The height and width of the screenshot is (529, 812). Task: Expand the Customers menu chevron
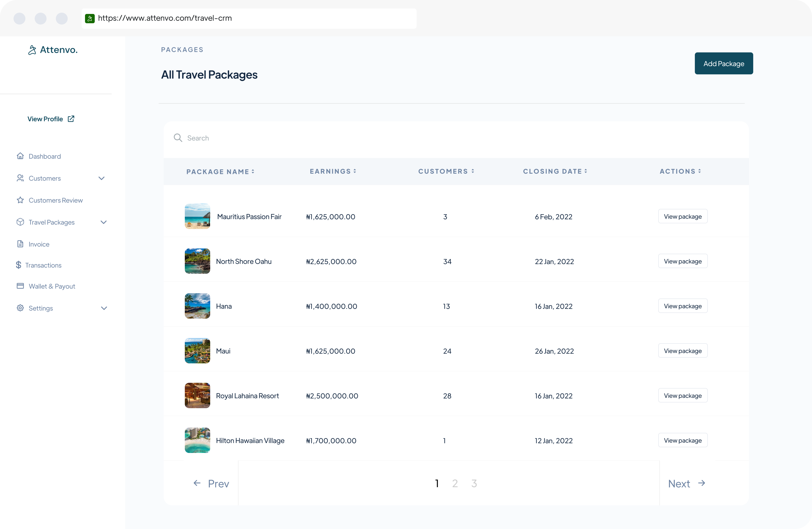101,178
